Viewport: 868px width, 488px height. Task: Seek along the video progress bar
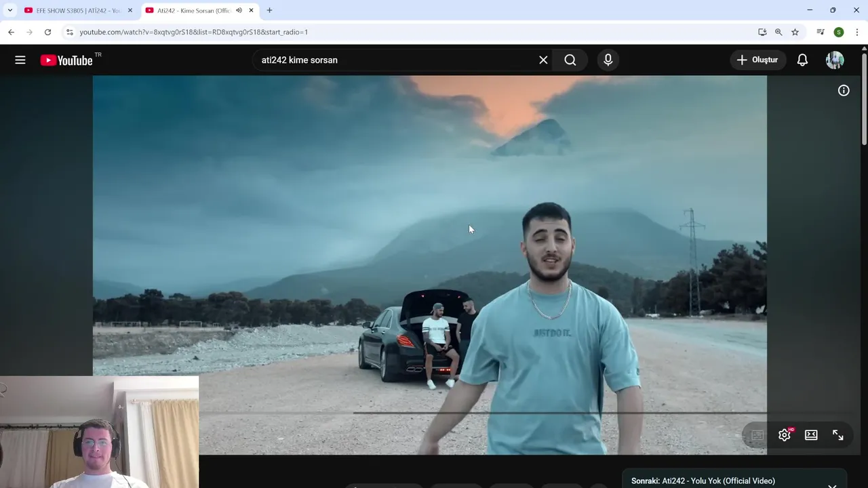pos(483,413)
